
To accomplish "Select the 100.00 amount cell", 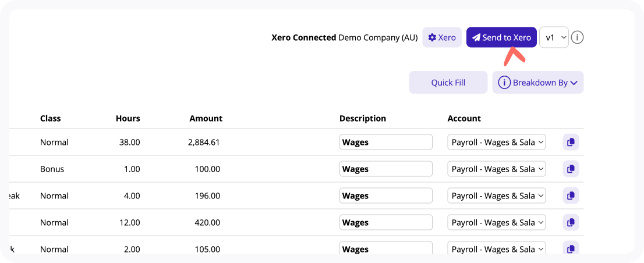I will [207, 169].
